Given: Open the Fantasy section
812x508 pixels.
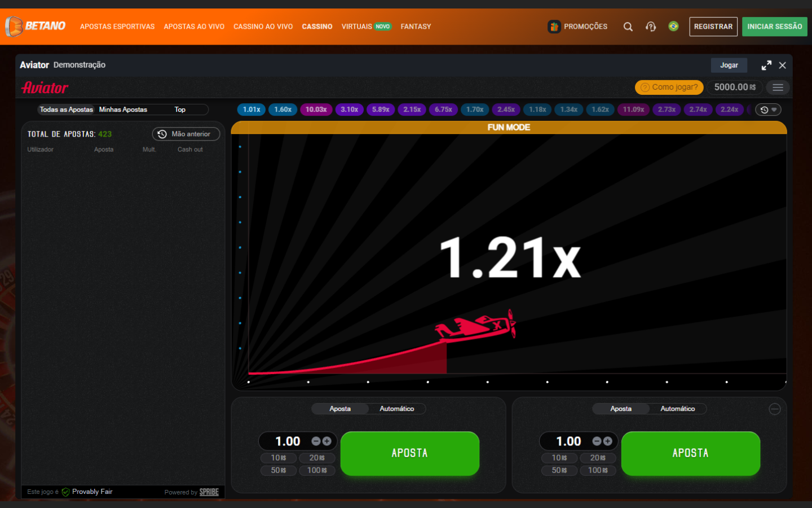Looking at the screenshot, I should (x=416, y=27).
